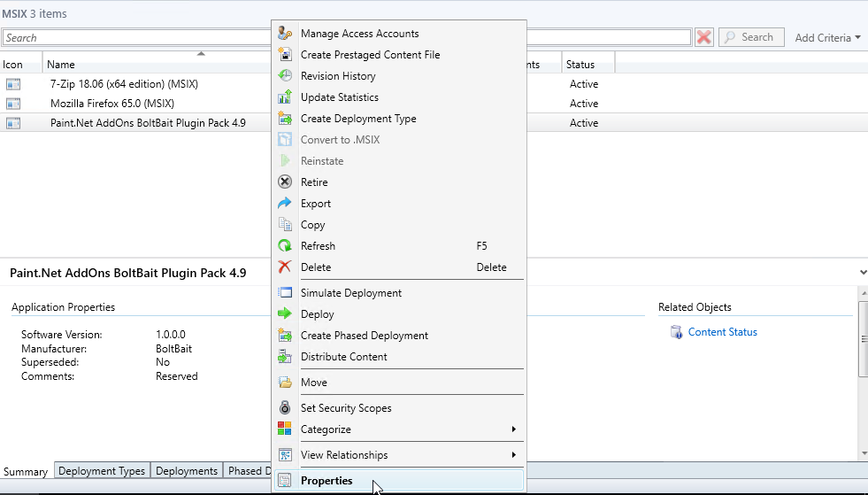Click the Update Statistics chart icon
The width and height of the screenshot is (868, 495).
pyautogui.click(x=284, y=97)
